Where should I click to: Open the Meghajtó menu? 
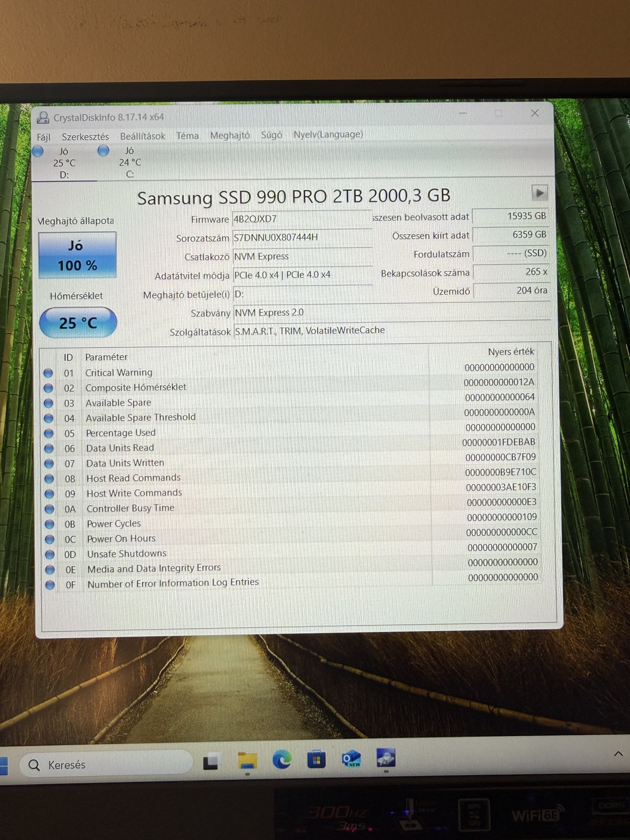(230, 135)
